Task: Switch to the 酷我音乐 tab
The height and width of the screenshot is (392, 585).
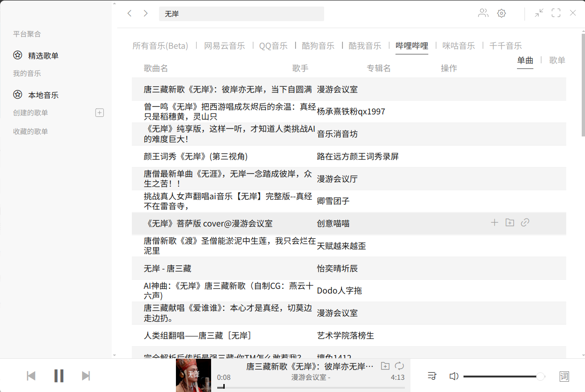Action: (365, 45)
